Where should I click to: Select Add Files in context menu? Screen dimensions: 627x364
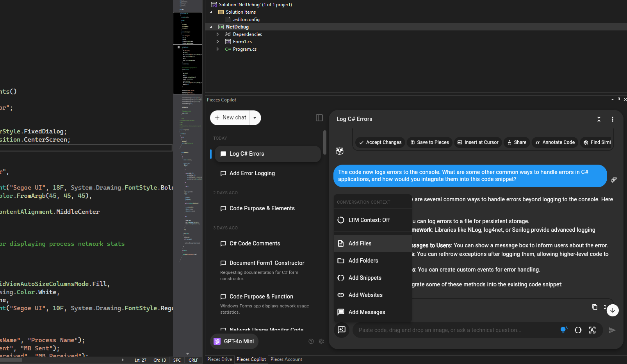click(x=373, y=243)
